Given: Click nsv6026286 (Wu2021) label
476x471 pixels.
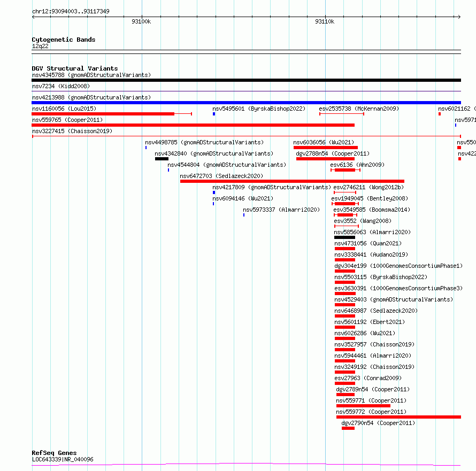Looking at the screenshot, I should [x=365, y=333].
